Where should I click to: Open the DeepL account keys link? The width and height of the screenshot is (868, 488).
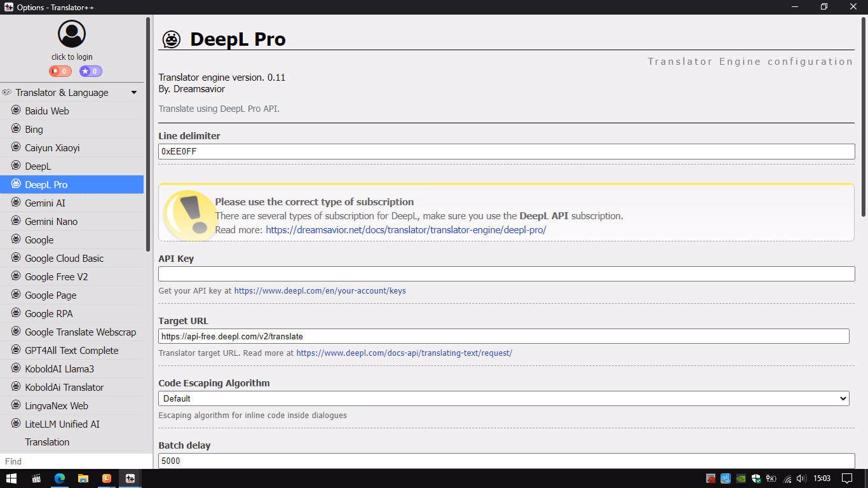click(x=320, y=290)
